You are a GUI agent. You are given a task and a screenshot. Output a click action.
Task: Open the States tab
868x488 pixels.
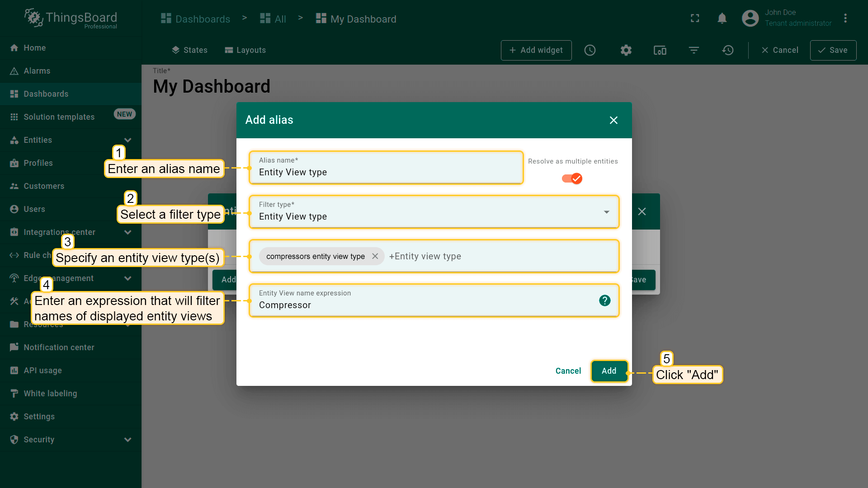click(x=189, y=50)
